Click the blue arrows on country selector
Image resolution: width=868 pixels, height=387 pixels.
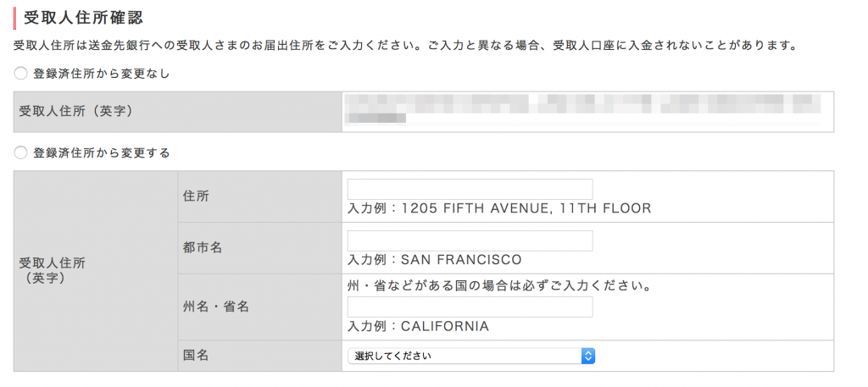click(x=588, y=356)
